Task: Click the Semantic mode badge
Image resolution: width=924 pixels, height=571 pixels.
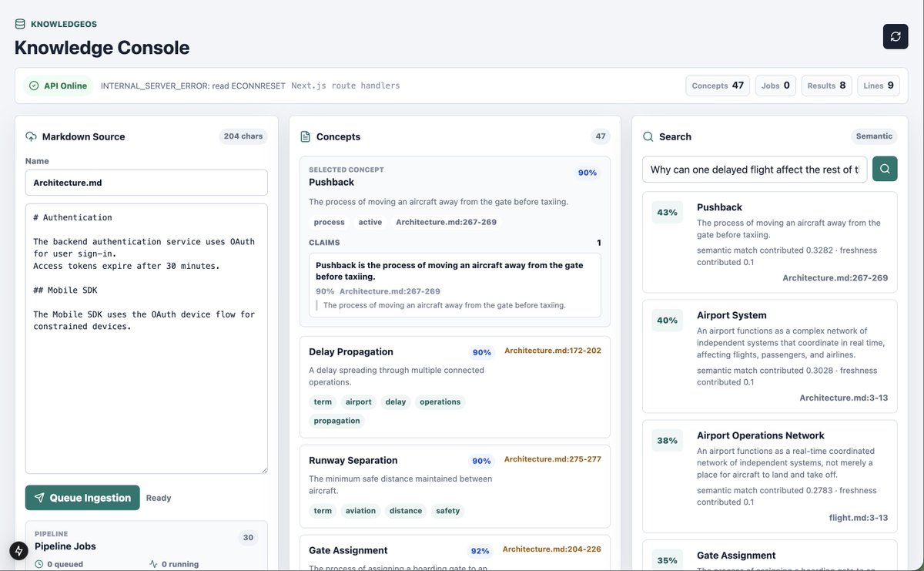Action: [874, 136]
